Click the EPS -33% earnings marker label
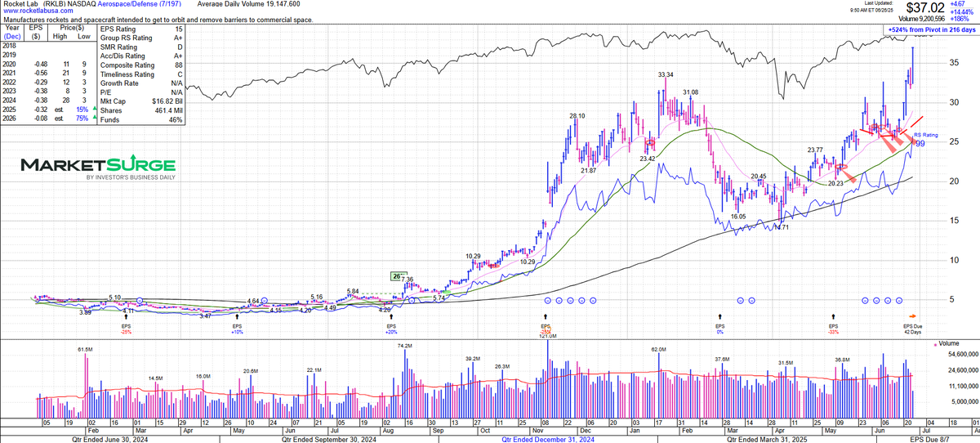Viewport: 980px width, 443px height. 834,329
